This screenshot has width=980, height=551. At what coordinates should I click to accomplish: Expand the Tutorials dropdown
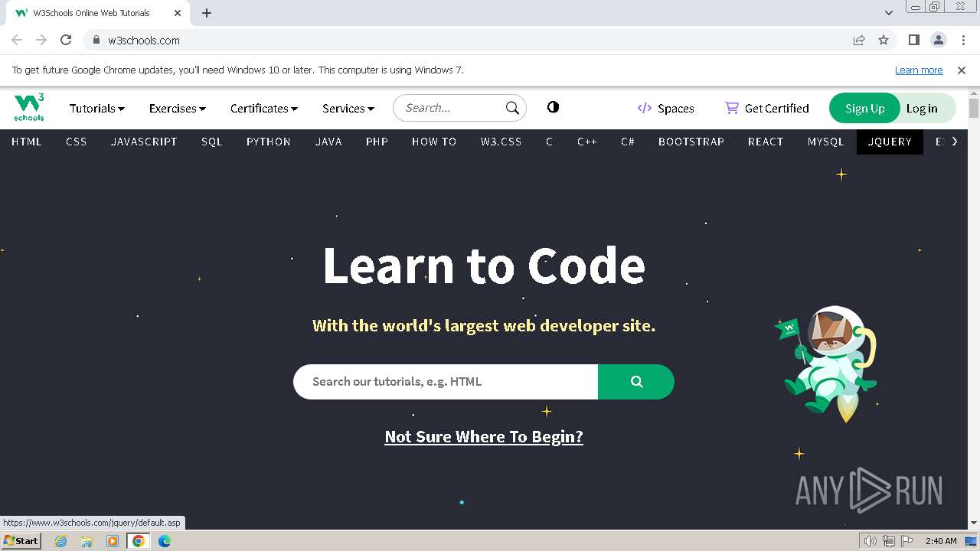[97, 108]
